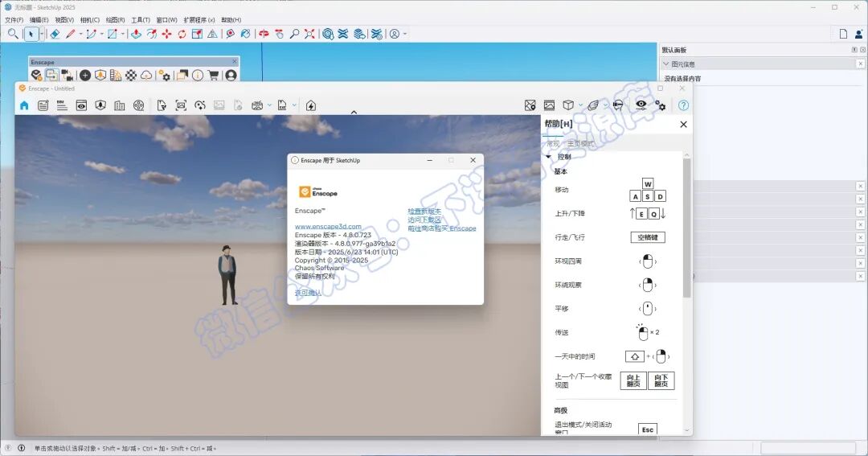Screen dimensions: 868x456
Task: Expand Enscape view mode cube dropdown
Action: tap(581, 105)
